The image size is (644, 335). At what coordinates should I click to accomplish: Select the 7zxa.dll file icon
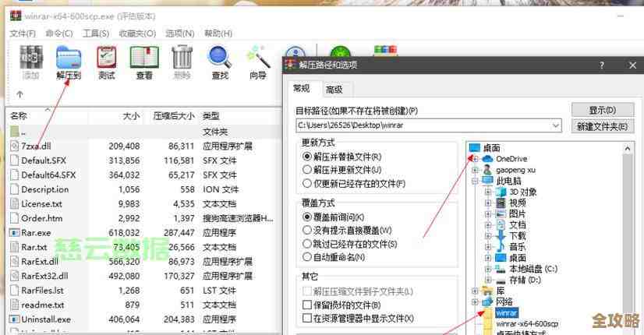pos(15,146)
